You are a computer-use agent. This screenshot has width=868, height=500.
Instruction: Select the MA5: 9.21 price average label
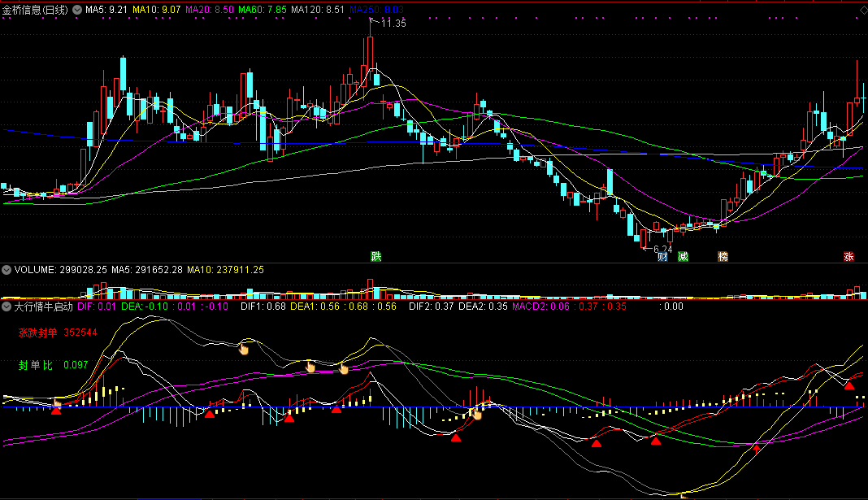(106, 10)
